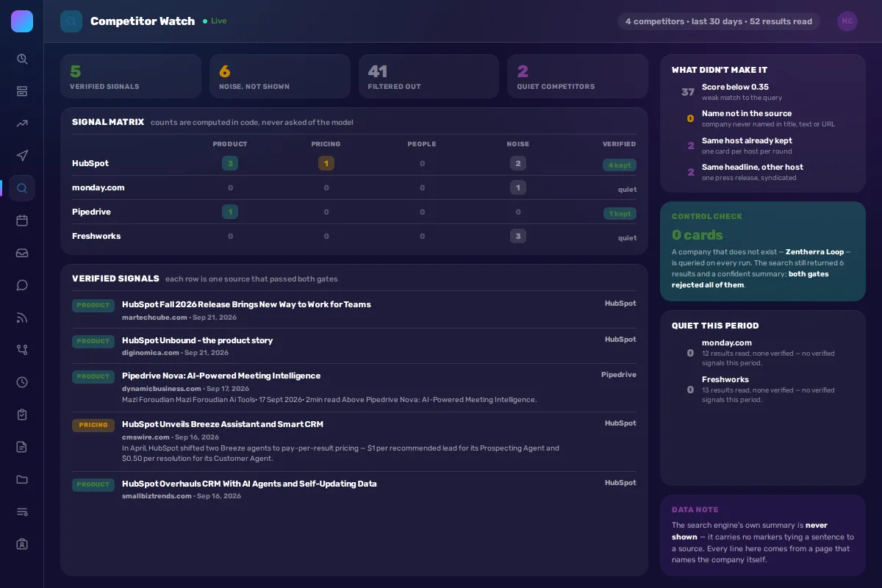Image resolution: width=882 pixels, height=588 pixels.
Task: Click the PRICING tag on Breeze Assistant row
Action: click(x=93, y=425)
